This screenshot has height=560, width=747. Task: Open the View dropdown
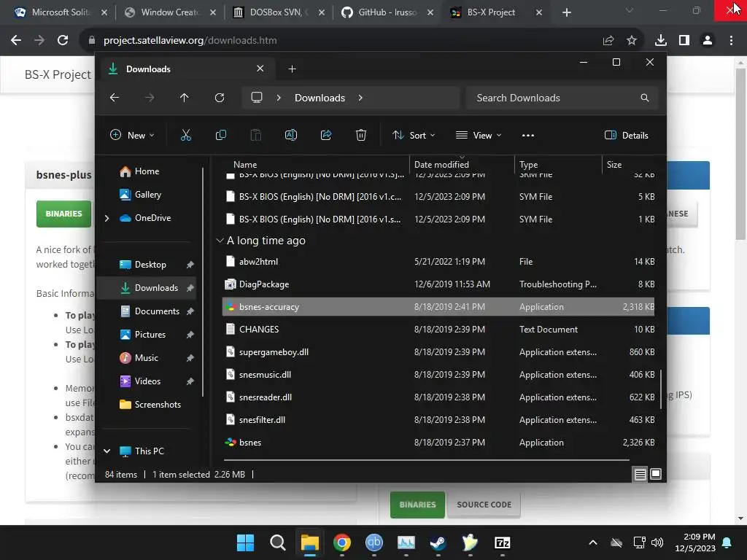pos(479,135)
